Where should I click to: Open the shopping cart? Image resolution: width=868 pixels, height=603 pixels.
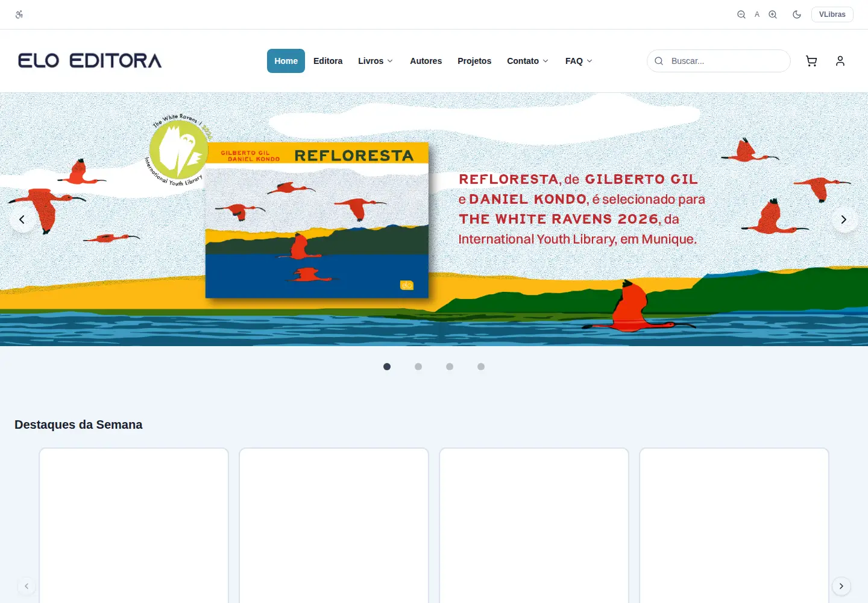click(811, 61)
